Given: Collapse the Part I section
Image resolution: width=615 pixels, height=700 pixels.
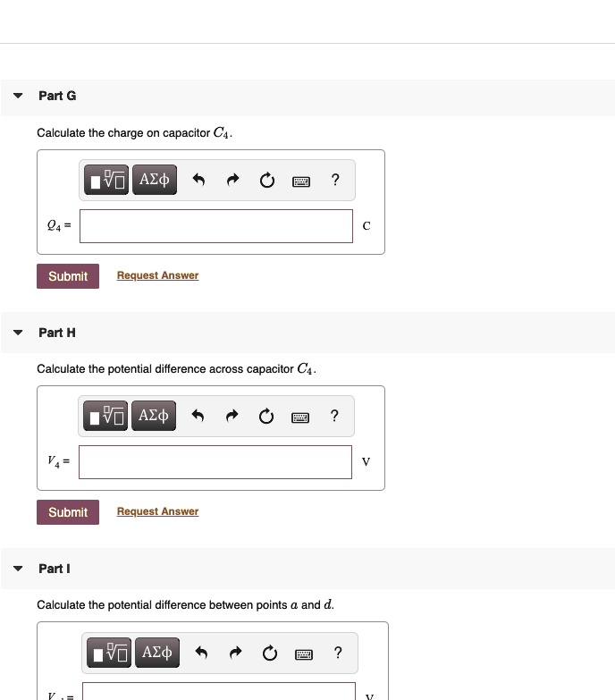Looking at the screenshot, I should pos(18,569).
